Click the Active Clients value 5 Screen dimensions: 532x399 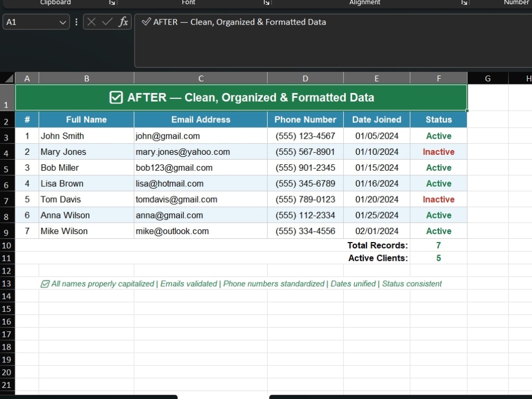[439, 258]
